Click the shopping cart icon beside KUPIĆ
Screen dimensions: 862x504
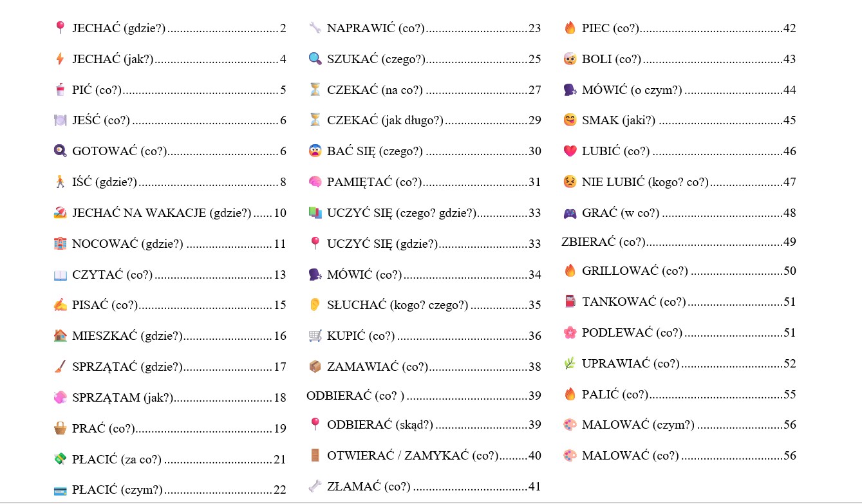(x=315, y=336)
